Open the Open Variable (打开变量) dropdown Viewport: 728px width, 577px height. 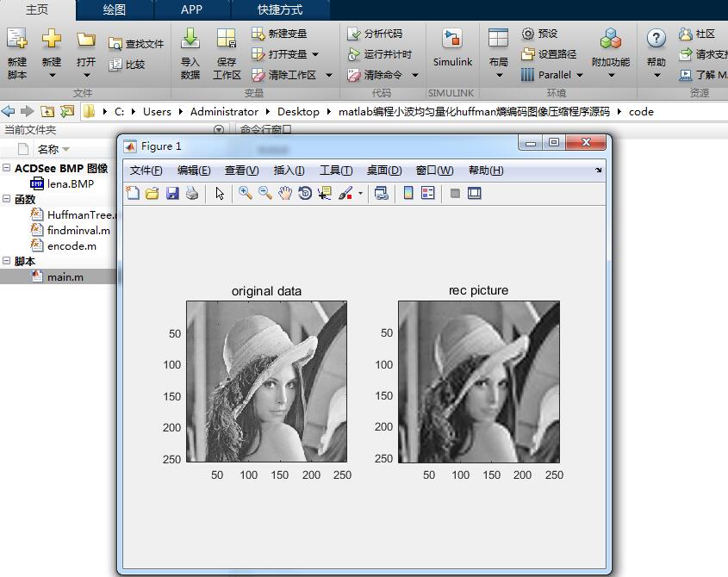(x=315, y=54)
